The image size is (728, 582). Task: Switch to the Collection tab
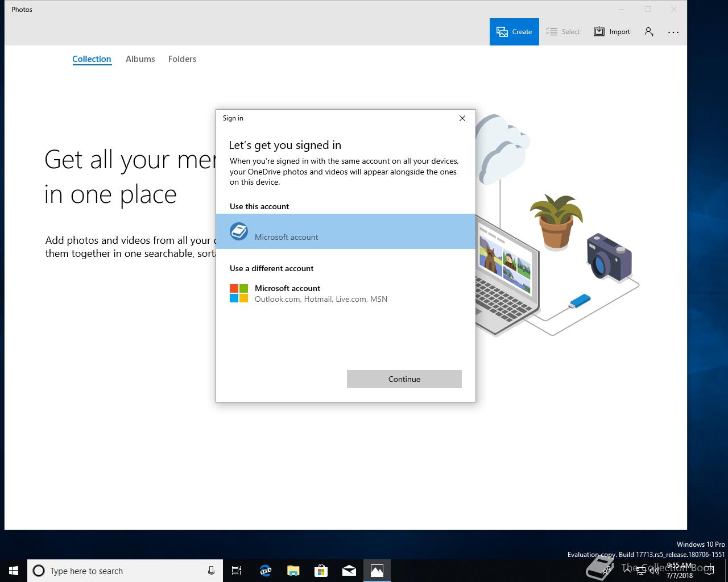point(92,59)
